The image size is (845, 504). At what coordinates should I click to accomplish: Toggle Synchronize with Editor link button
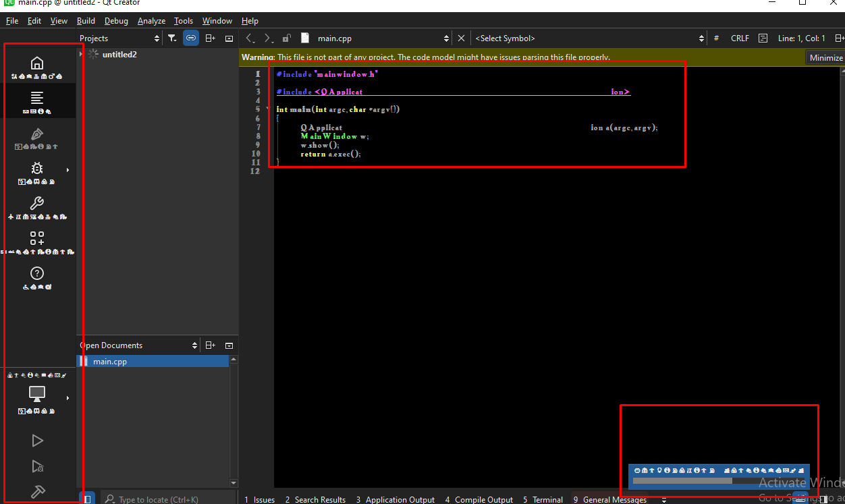pos(191,38)
